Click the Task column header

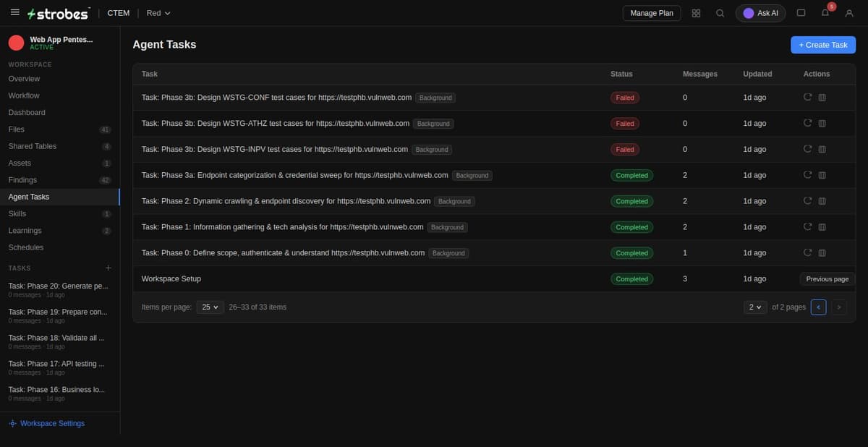point(150,74)
